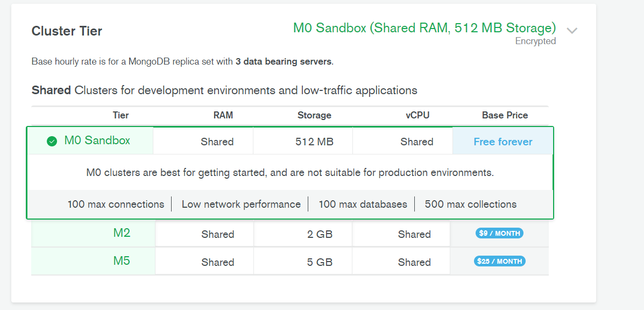Click the Low network performance label

click(241, 204)
